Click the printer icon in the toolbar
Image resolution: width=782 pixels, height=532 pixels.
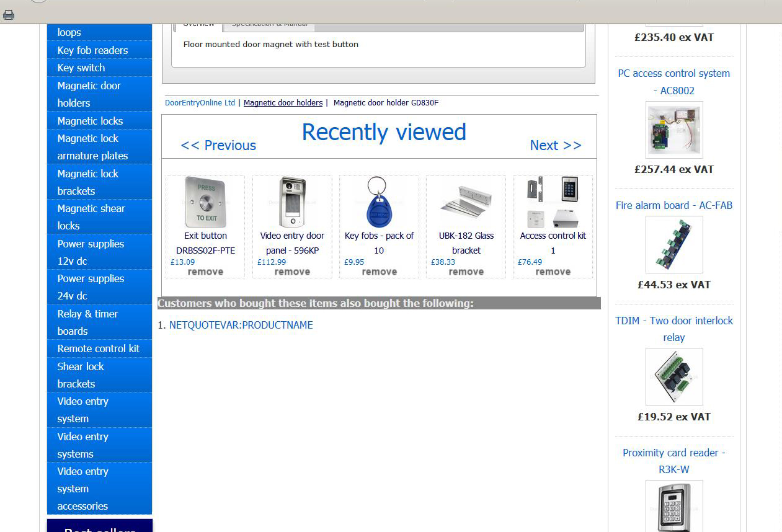9,15
